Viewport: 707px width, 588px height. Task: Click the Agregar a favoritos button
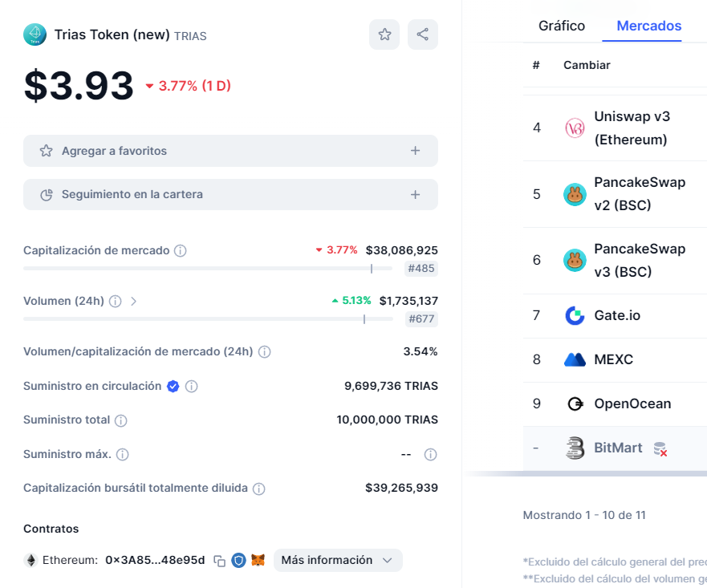pyautogui.click(x=230, y=151)
